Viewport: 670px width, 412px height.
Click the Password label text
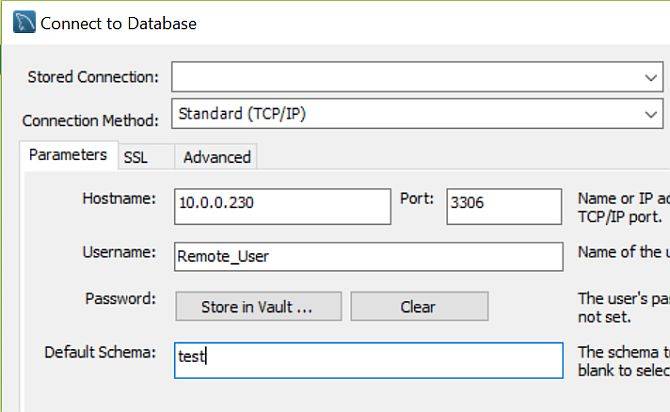pyautogui.click(x=121, y=298)
